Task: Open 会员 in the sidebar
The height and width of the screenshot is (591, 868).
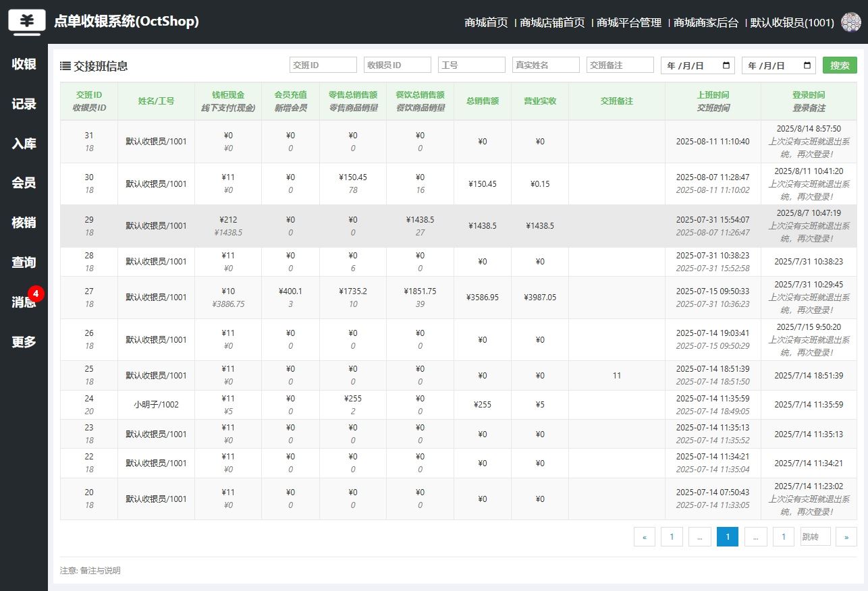Action: coord(24,183)
